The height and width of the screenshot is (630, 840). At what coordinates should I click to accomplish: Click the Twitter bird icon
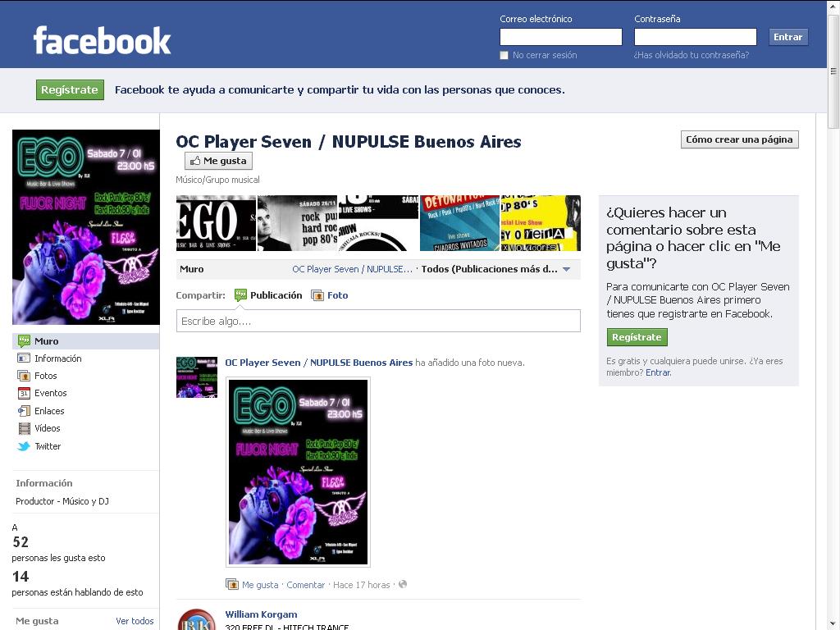[24, 446]
